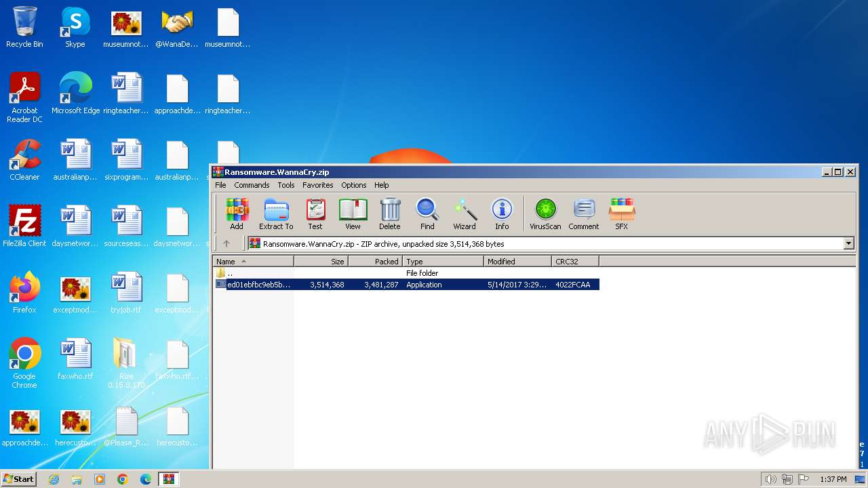
Task: Open the Options menu
Action: click(x=353, y=185)
